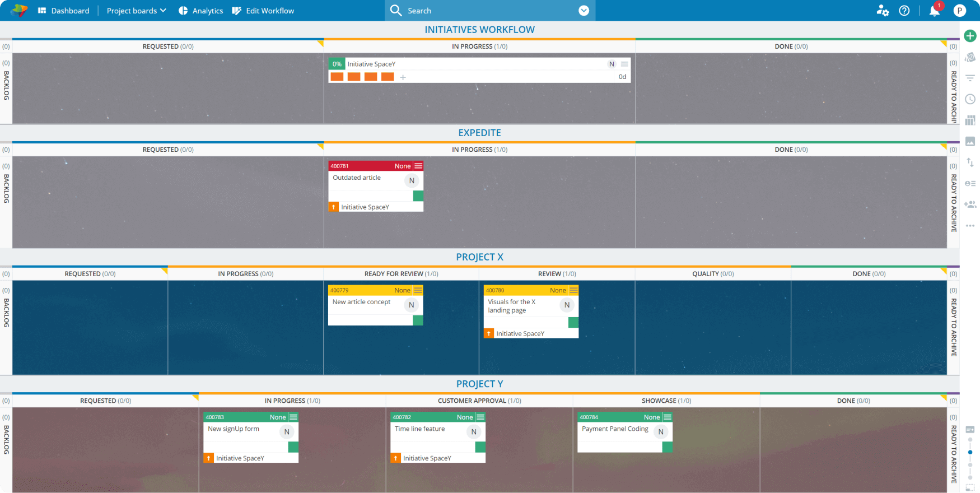This screenshot has height=493, width=980.
Task: Expand the Backlog column in Project X
Action: (6, 313)
